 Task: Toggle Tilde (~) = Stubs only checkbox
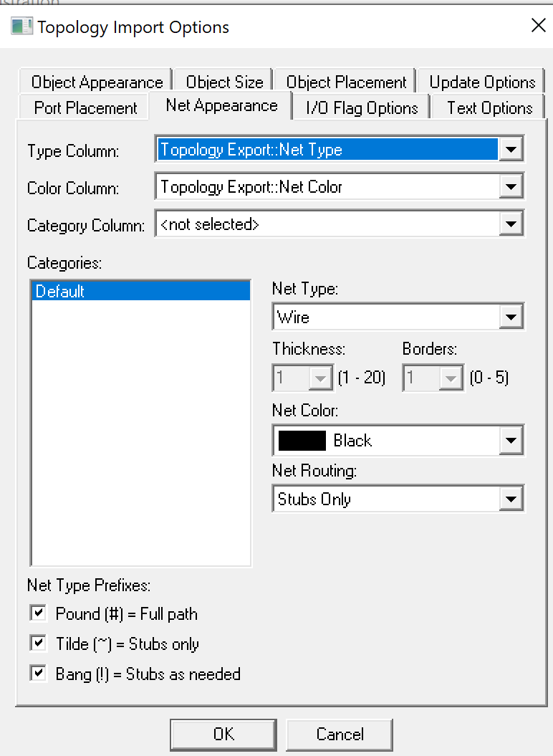[x=38, y=643]
